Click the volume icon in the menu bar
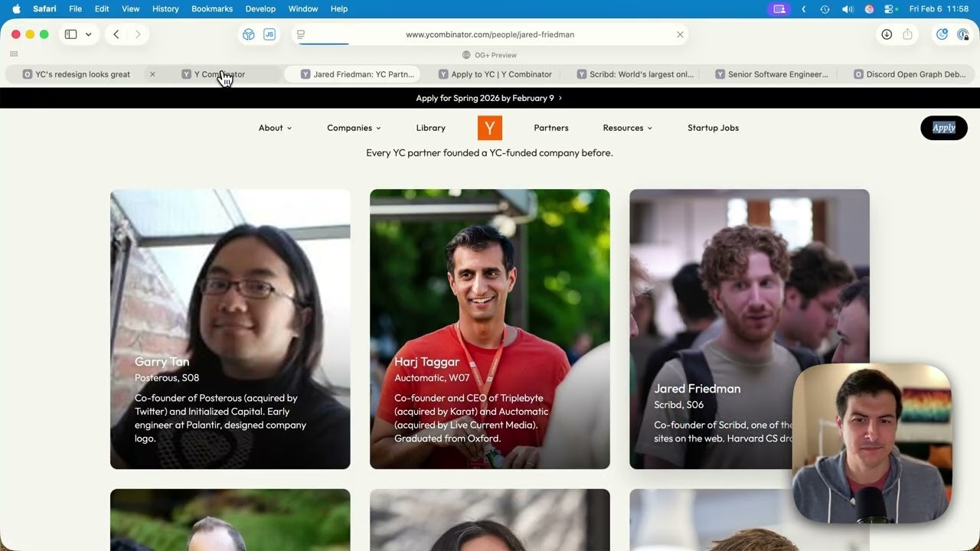This screenshot has width=980, height=551. point(848,8)
